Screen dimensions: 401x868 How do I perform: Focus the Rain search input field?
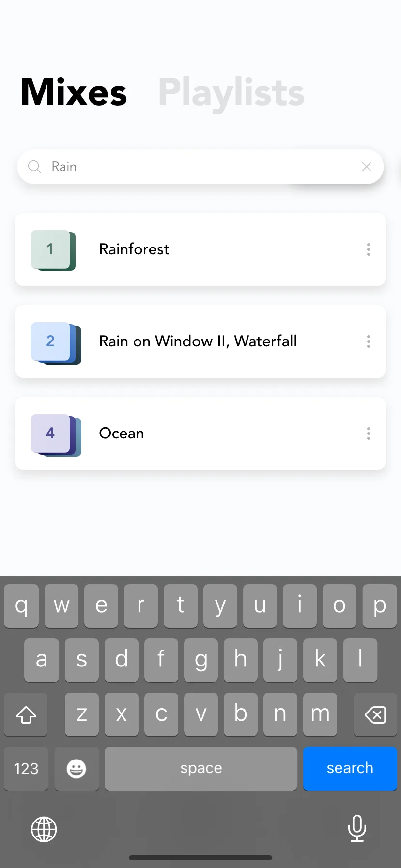200,167
